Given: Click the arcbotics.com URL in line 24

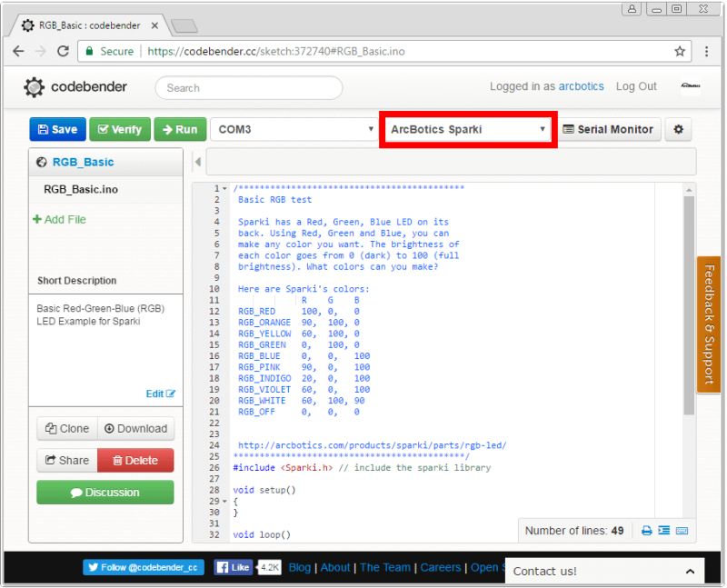Looking at the screenshot, I should pyautogui.click(x=372, y=445).
